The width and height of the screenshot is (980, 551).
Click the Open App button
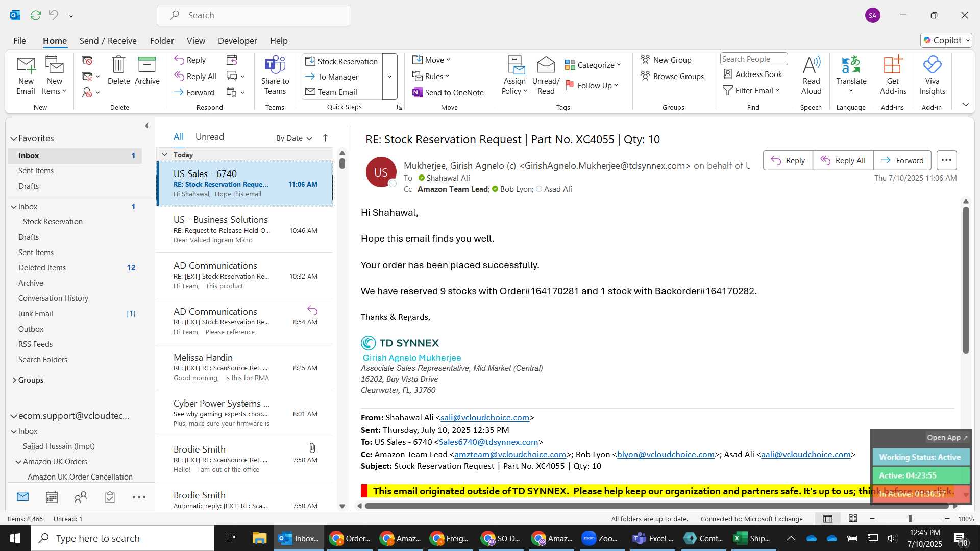[947, 437]
